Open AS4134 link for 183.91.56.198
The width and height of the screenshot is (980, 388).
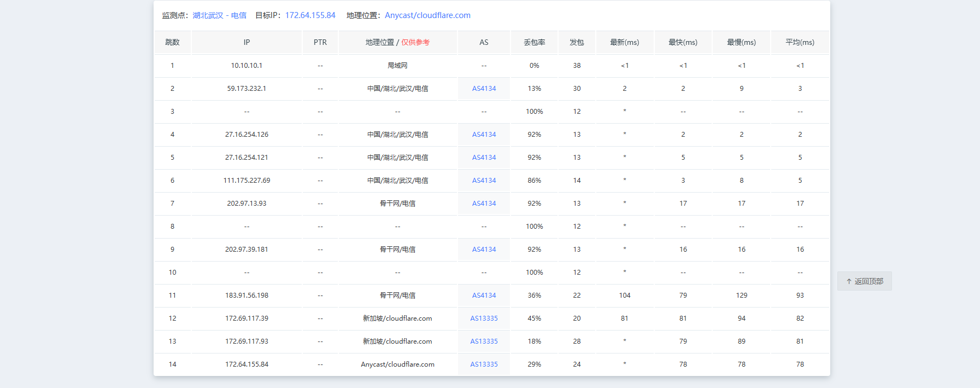tap(484, 296)
